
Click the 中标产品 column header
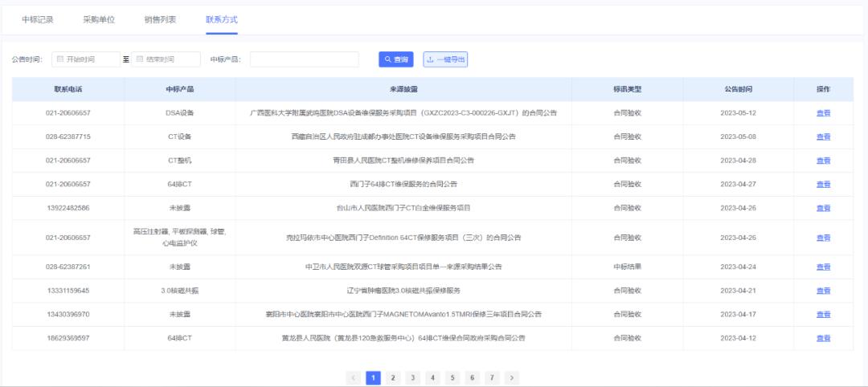(180, 89)
